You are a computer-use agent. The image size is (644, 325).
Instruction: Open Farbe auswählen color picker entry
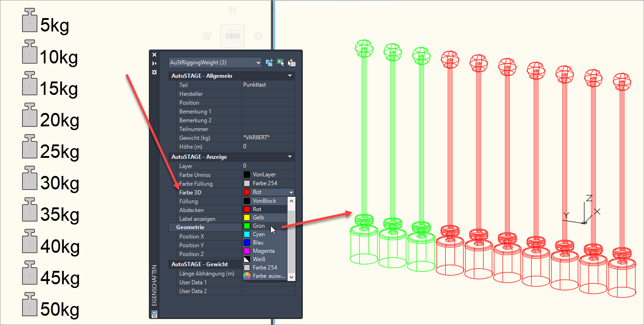[264, 276]
